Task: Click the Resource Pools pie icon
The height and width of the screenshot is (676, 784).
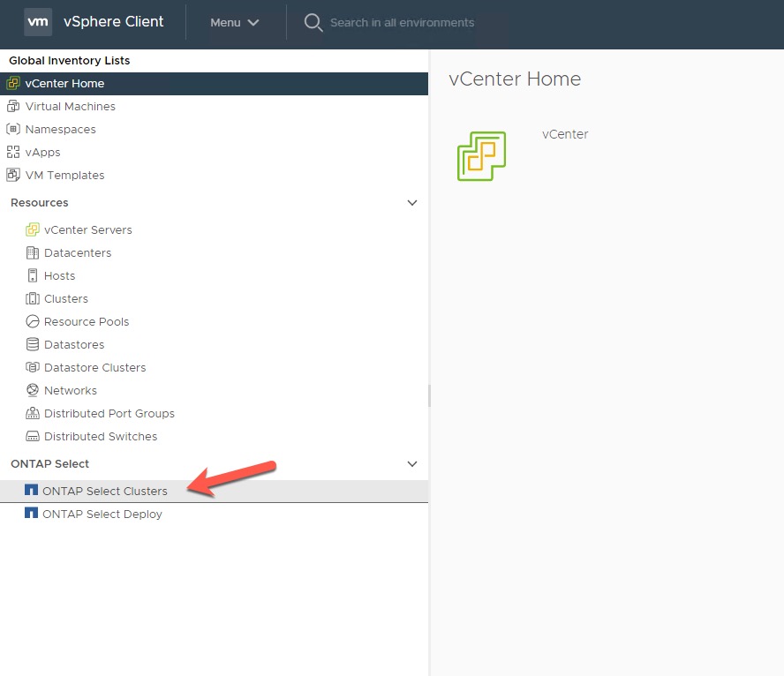Action: 33,321
